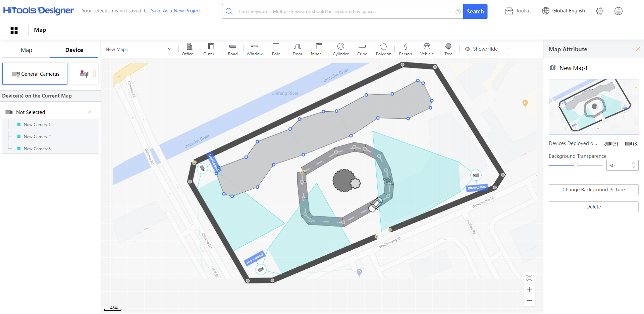Open the Toolkit menu

(518, 11)
